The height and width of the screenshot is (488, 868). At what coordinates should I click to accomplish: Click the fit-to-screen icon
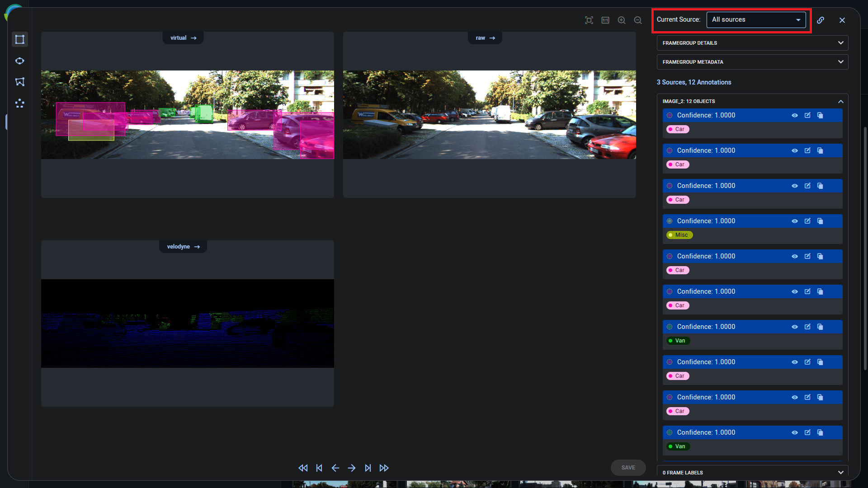tap(589, 20)
